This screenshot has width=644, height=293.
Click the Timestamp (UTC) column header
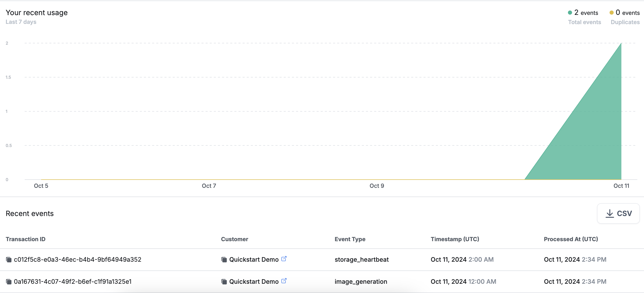pyautogui.click(x=455, y=239)
